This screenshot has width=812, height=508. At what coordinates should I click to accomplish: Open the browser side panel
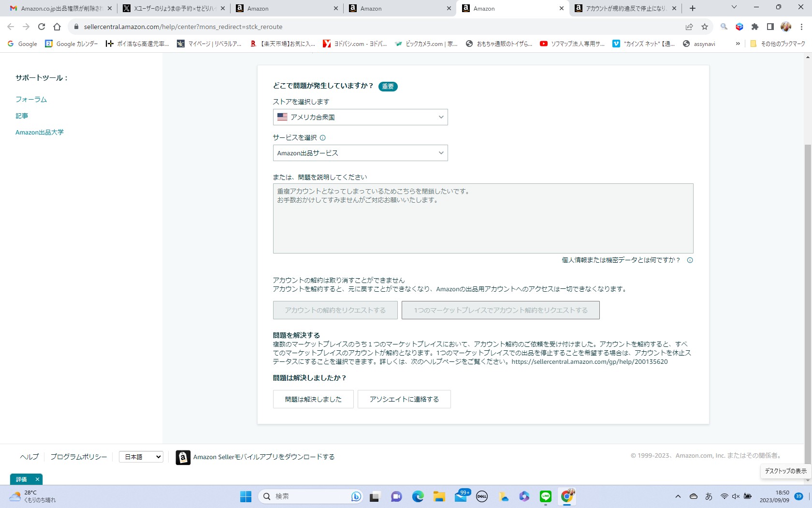pyautogui.click(x=770, y=27)
